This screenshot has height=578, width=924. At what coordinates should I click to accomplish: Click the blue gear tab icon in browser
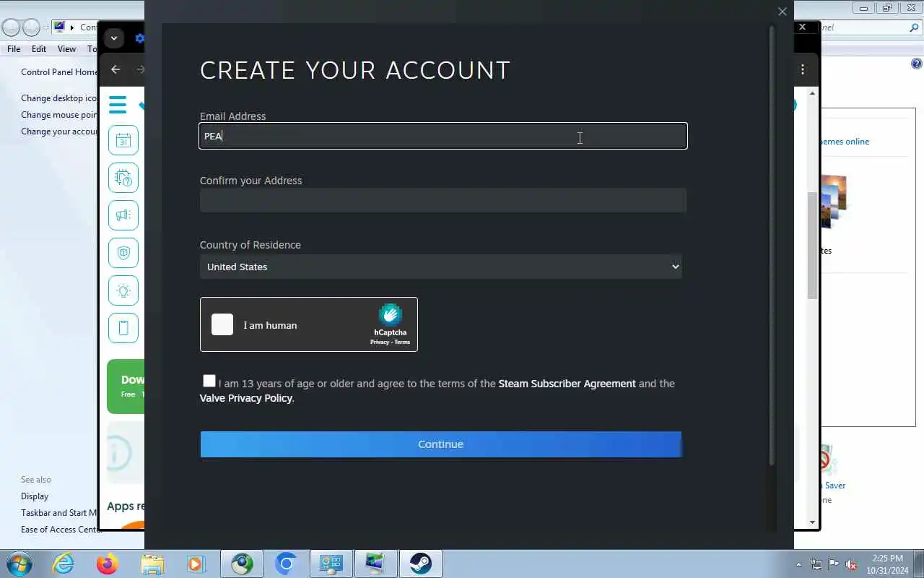tap(140, 38)
